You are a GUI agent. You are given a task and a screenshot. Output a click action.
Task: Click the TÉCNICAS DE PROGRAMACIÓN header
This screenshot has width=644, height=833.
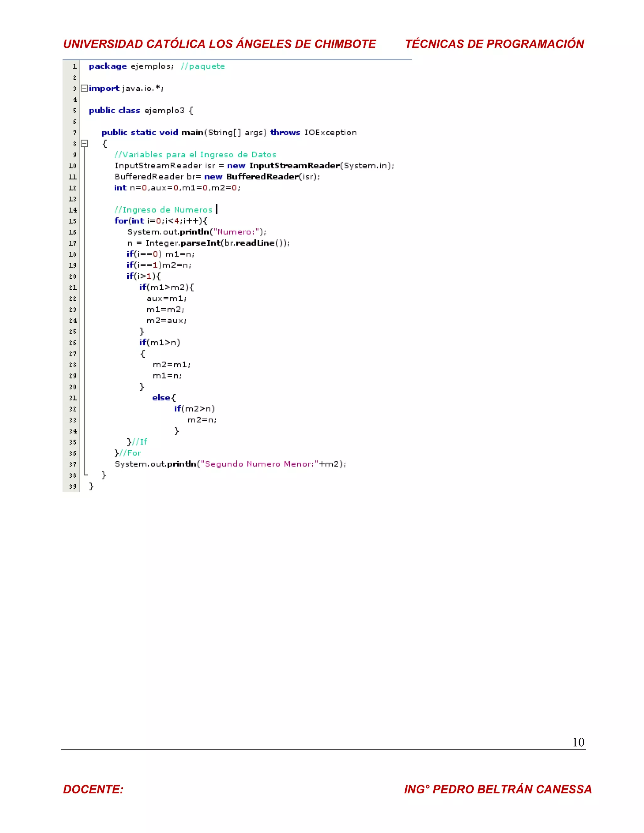494,44
